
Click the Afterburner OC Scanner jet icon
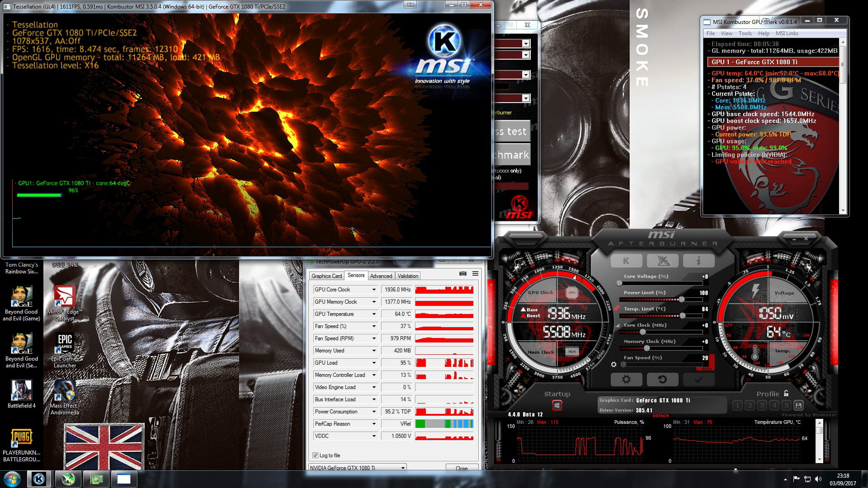(x=662, y=261)
